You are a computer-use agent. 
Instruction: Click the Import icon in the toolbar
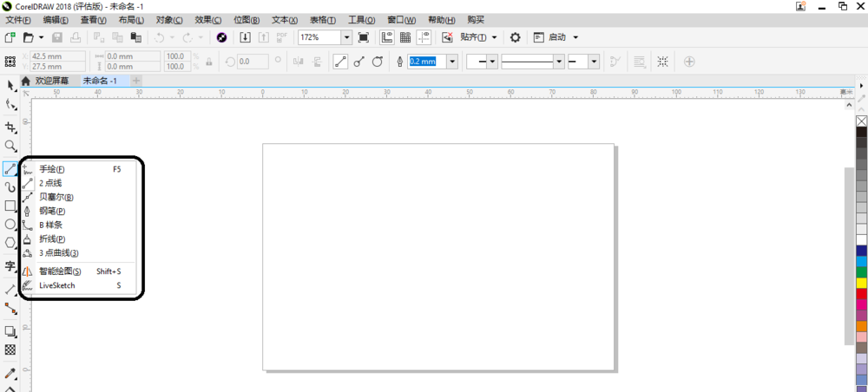(x=245, y=38)
